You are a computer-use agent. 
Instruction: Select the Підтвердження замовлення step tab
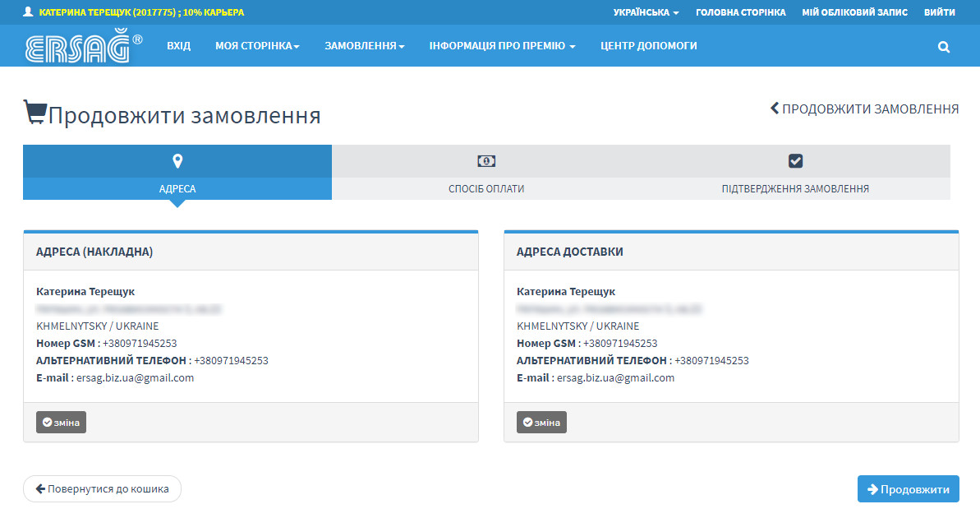(795, 188)
